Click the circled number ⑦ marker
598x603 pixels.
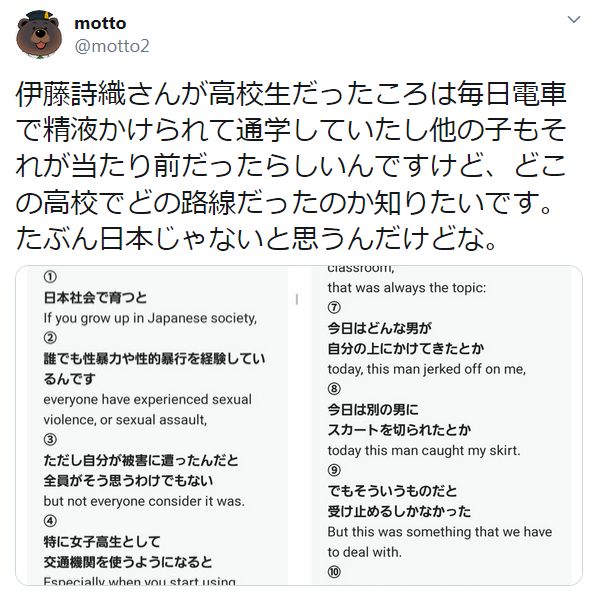point(334,307)
